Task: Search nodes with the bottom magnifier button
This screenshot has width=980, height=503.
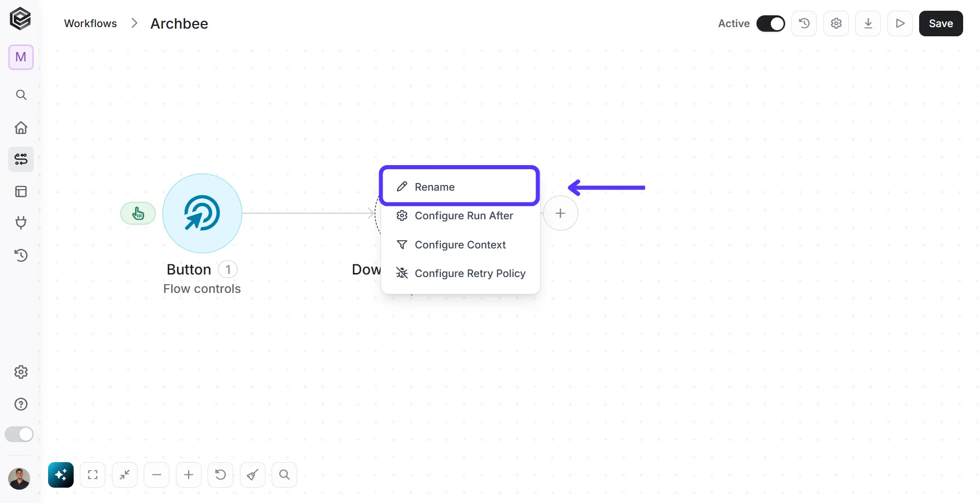Action: click(x=284, y=475)
